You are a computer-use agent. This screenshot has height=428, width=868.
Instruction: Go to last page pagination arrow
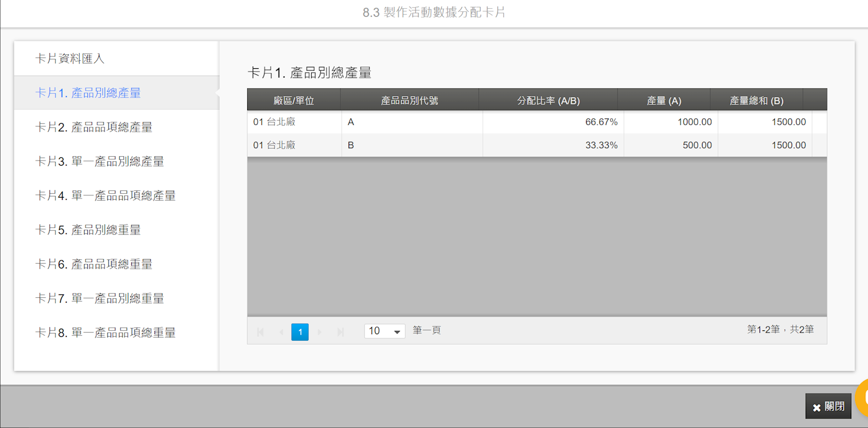[x=340, y=331]
